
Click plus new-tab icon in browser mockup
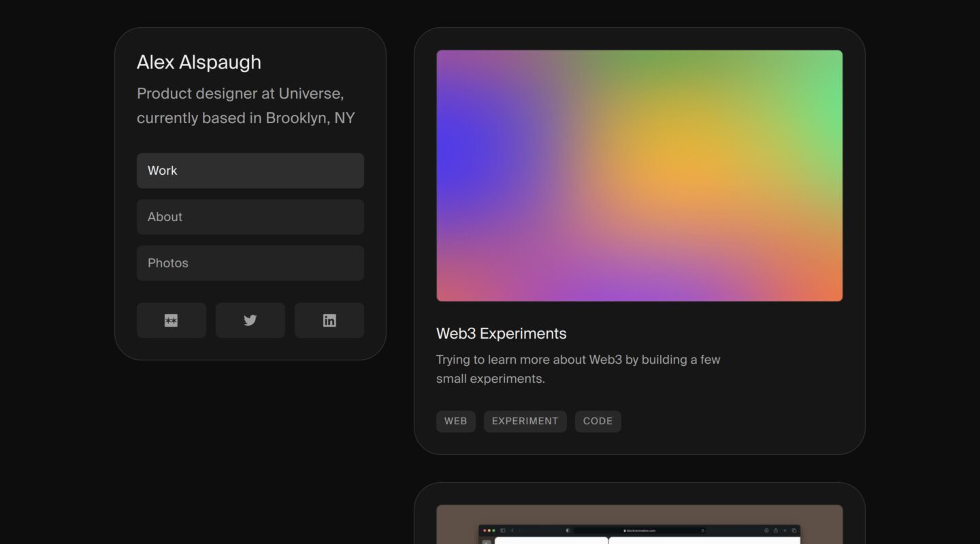[x=785, y=530]
